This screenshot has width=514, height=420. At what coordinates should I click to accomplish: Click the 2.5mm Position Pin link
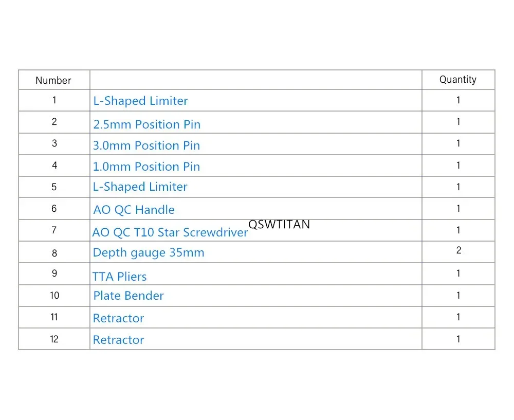point(146,124)
